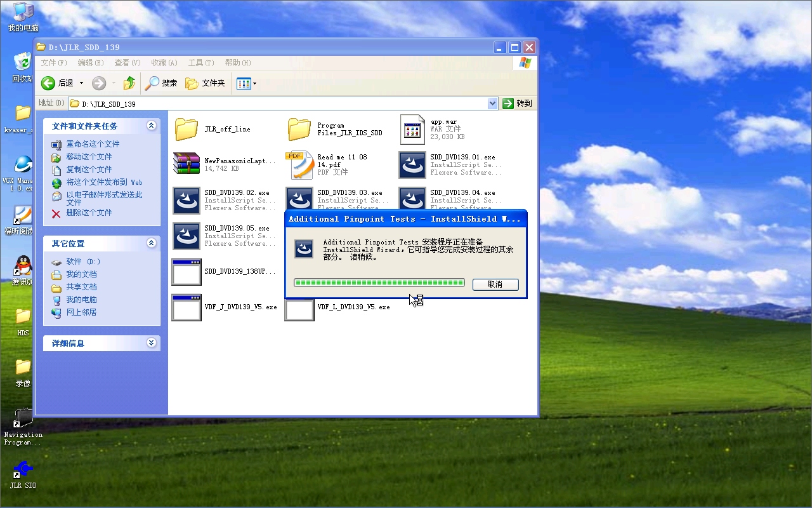
Task: Select the SDD_DVD139.04.exe installer icon
Action: pos(412,198)
